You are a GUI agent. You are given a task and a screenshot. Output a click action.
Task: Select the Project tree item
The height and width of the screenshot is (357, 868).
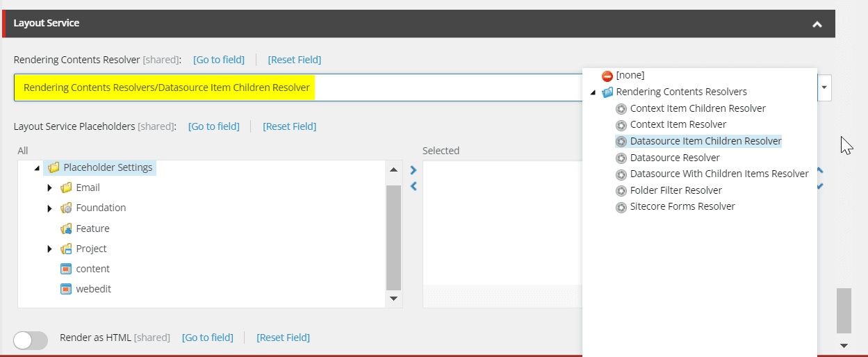91,249
